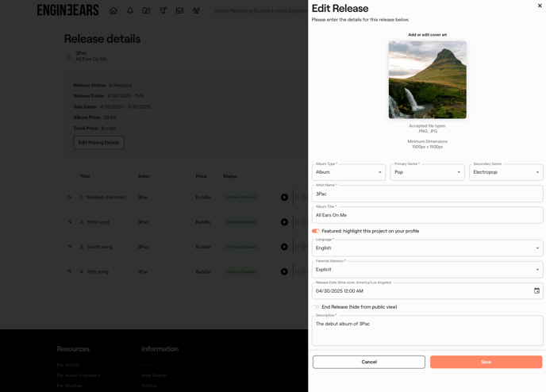Click the home icon in top navigation
546x392 pixels.
pos(113,11)
